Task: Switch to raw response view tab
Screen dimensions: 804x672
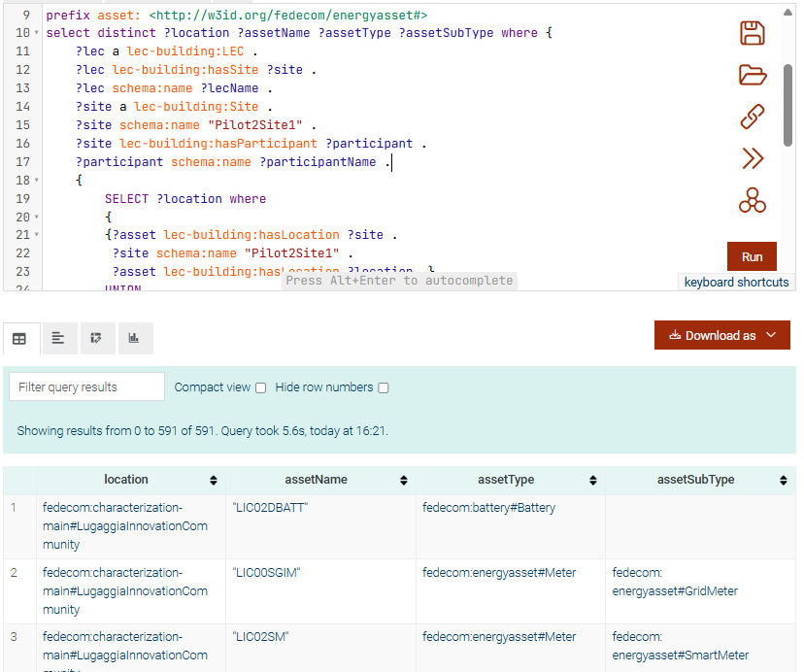Action: (58, 338)
